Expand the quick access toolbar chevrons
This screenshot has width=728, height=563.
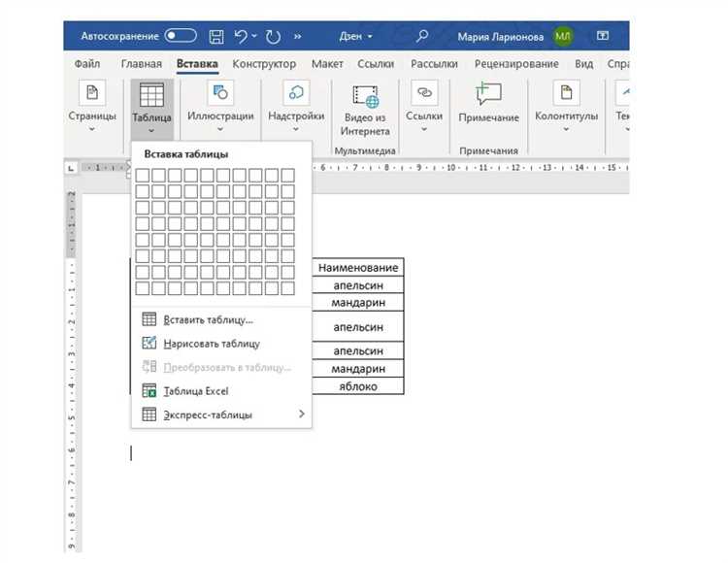tap(298, 36)
